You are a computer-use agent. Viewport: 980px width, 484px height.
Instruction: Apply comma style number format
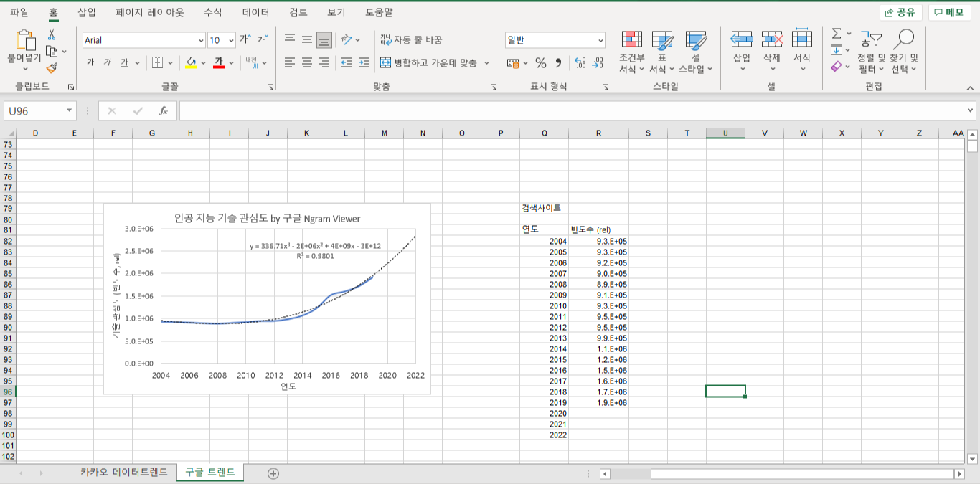559,63
